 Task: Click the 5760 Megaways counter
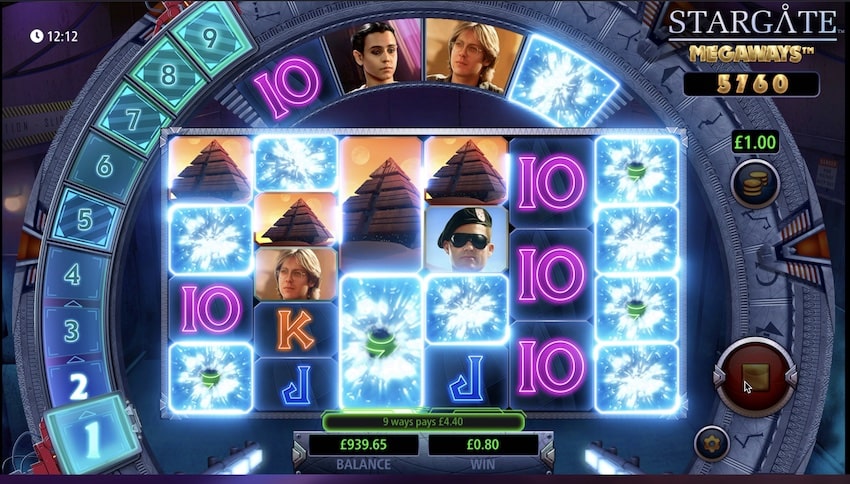click(x=751, y=84)
